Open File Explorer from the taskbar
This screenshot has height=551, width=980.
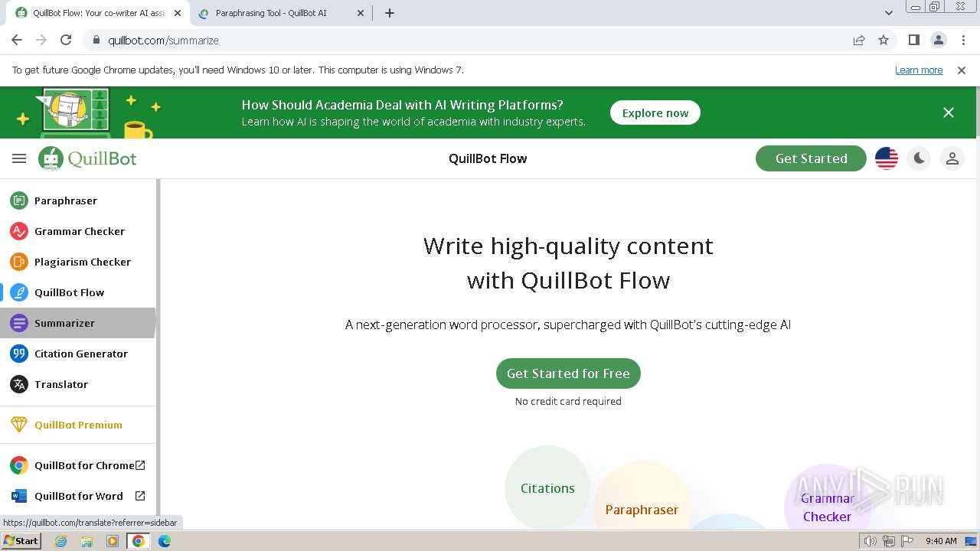coord(87,541)
